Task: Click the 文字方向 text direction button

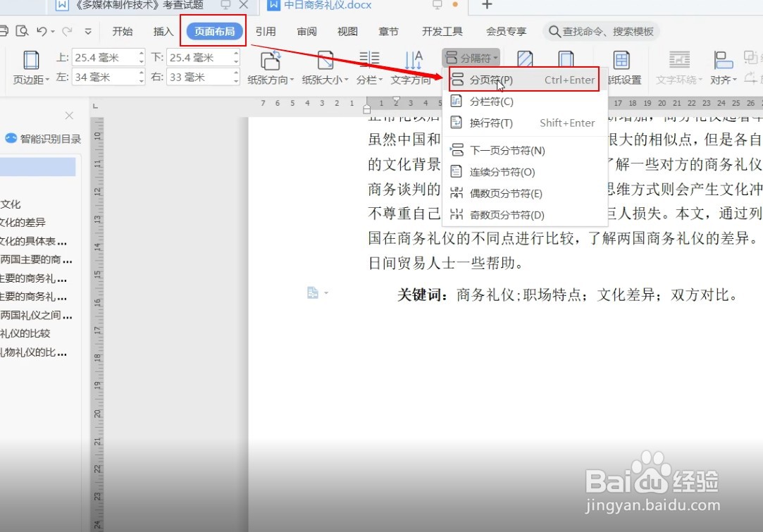Action: 411,67
